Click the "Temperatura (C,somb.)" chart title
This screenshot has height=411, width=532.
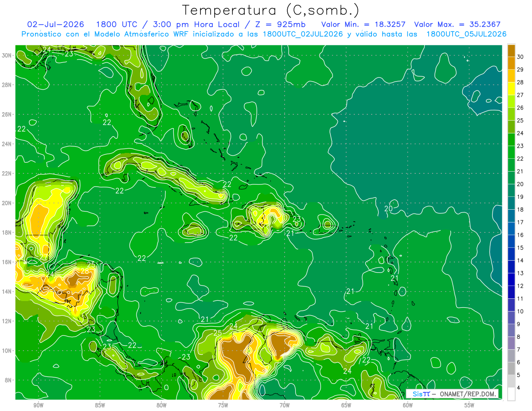(271, 10)
